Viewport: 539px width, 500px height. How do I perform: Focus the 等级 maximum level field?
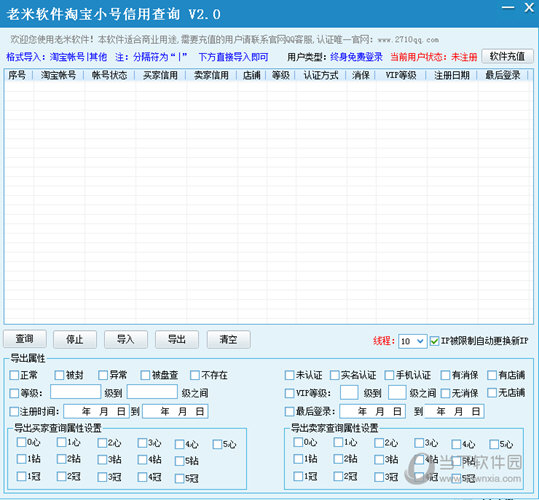(x=152, y=392)
